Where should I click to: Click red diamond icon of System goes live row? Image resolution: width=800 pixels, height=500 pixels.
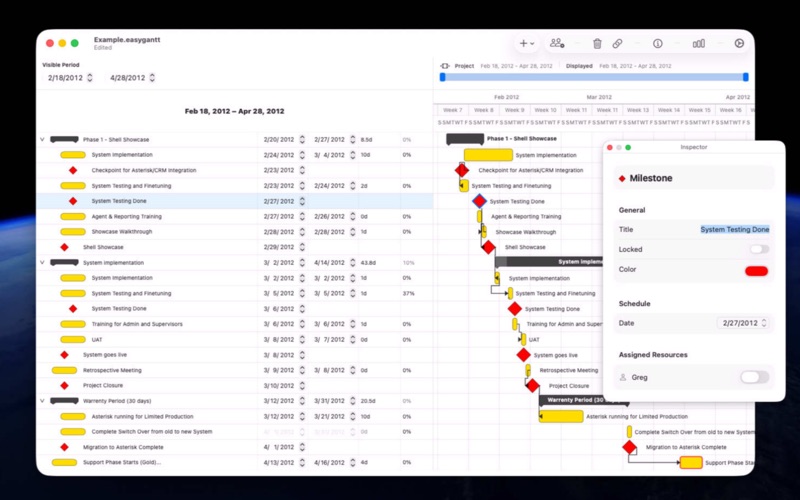click(x=64, y=355)
